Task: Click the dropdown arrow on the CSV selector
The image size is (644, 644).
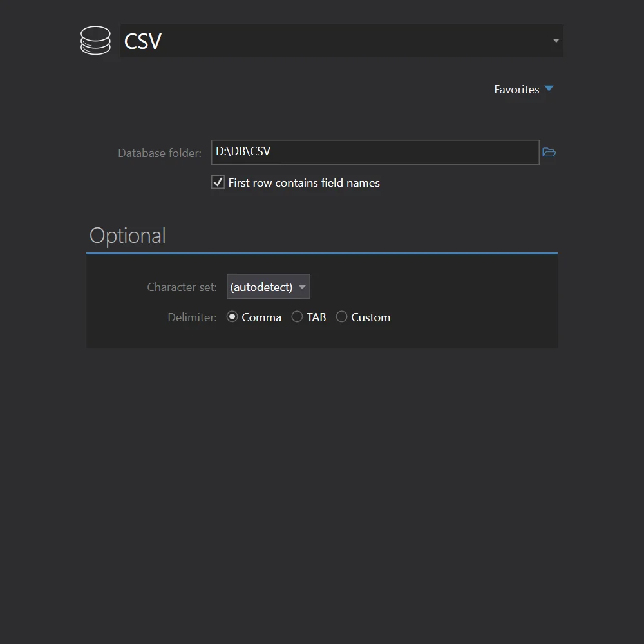Action: click(x=555, y=40)
